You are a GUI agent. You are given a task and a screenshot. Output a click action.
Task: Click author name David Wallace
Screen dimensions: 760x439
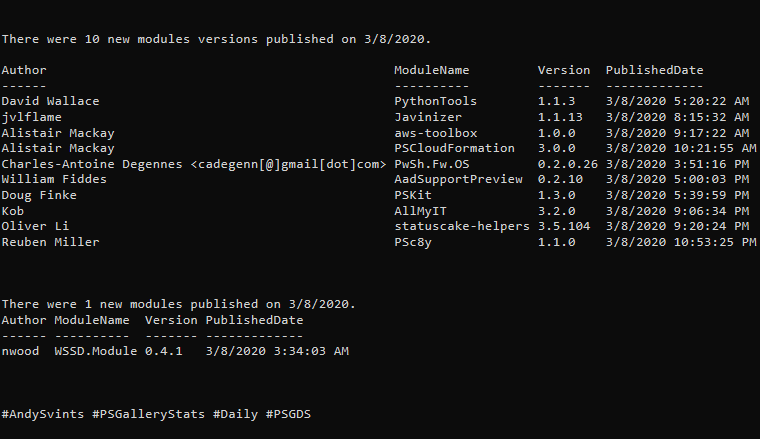tap(50, 101)
